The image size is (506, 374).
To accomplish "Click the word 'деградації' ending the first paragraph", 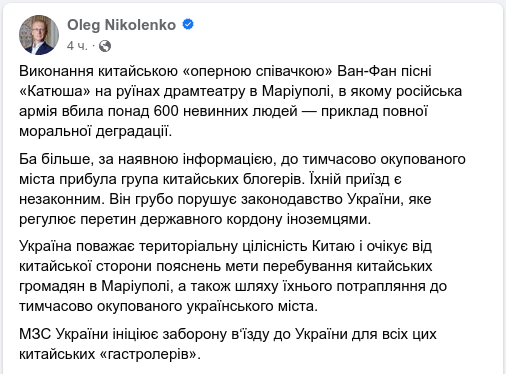I will pyautogui.click(x=133, y=132).
